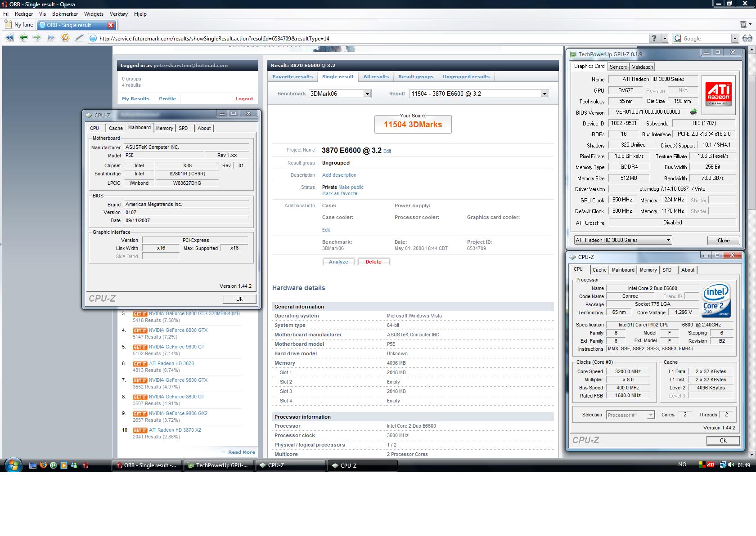The image size is (756, 536).
Task: Open the Result 11504 dropdown
Action: [x=479, y=94]
